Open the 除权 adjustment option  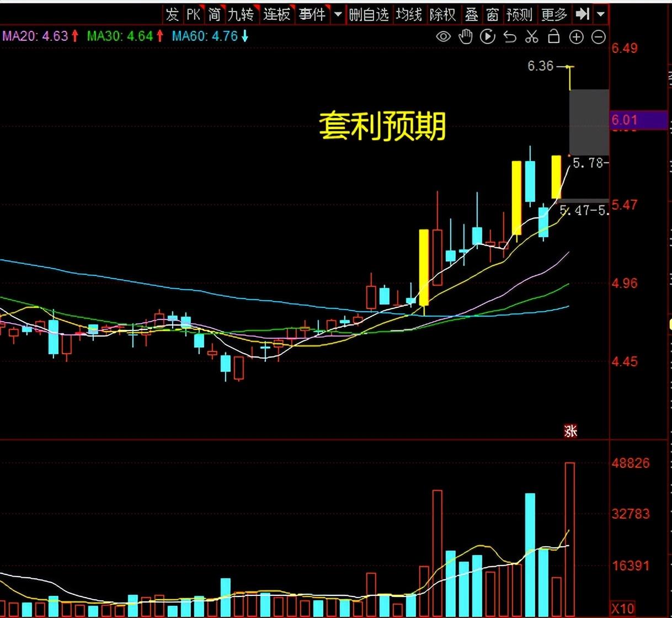[442, 14]
